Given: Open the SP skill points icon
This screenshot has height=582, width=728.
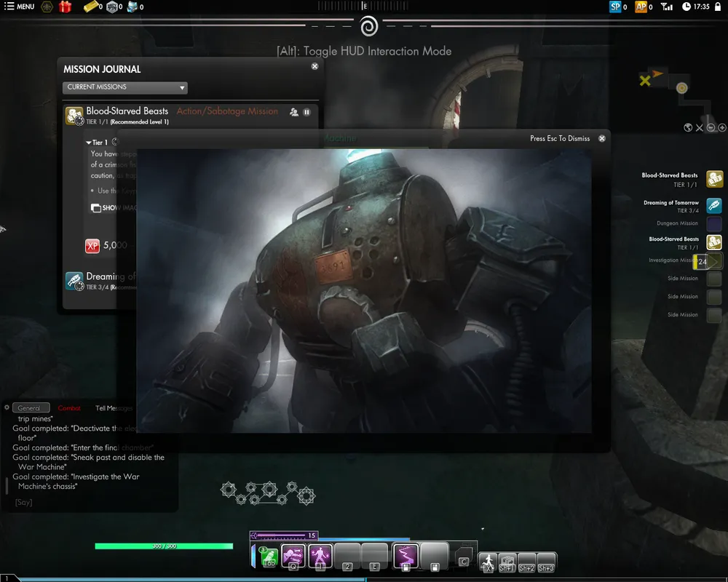Looking at the screenshot, I should (x=615, y=7).
